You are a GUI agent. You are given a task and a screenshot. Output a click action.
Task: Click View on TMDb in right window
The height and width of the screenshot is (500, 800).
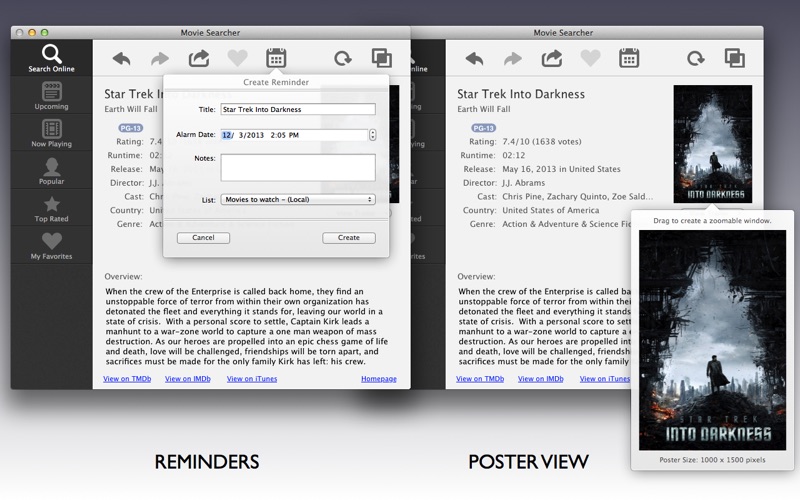480,379
